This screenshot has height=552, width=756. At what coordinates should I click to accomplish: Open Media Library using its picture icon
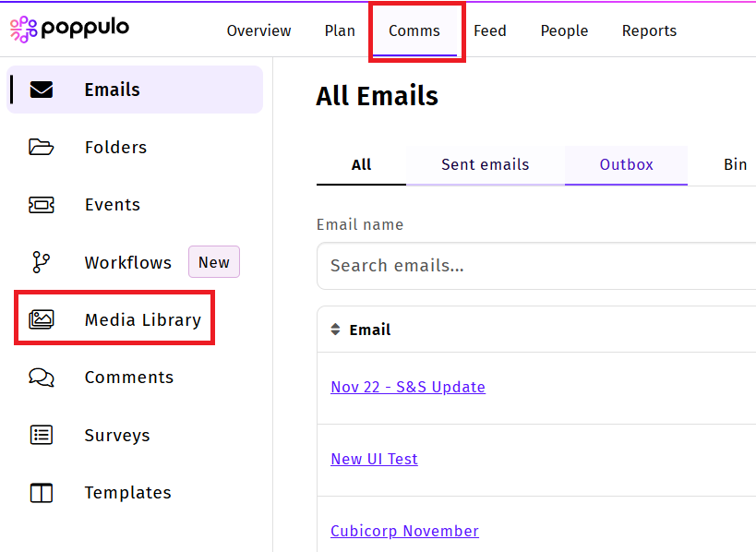pyautogui.click(x=42, y=319)
